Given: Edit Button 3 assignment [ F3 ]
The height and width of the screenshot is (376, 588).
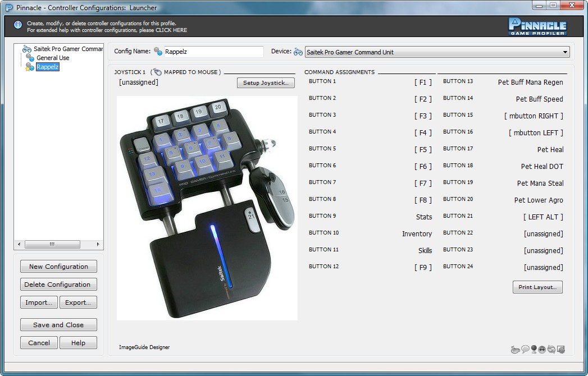Looking at the screenshot, I should pos(423,116).
